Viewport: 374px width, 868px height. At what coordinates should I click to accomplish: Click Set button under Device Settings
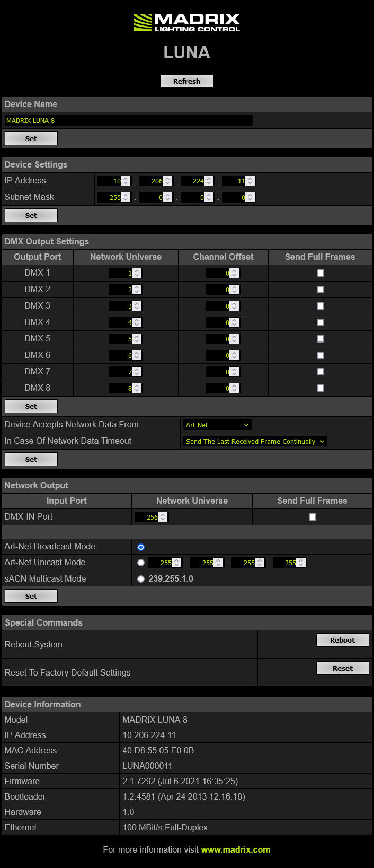(x=31, y=215)
